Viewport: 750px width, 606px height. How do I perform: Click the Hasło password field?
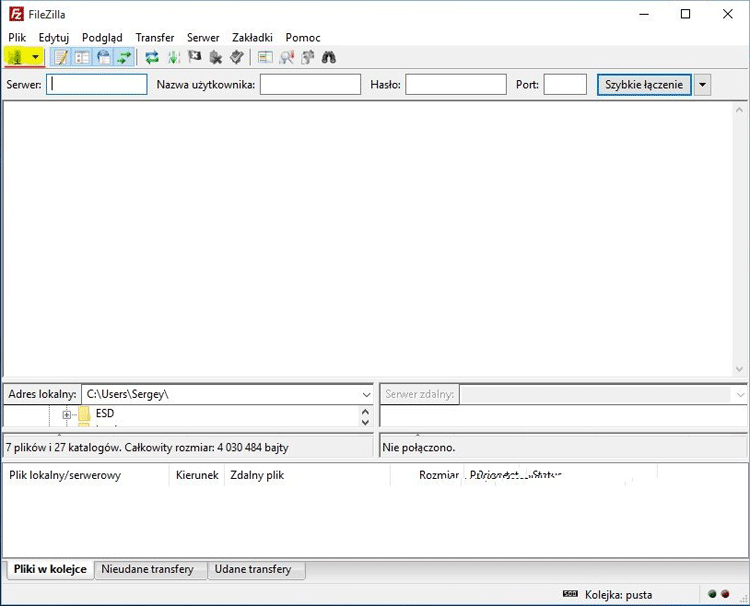click(456, 84)
